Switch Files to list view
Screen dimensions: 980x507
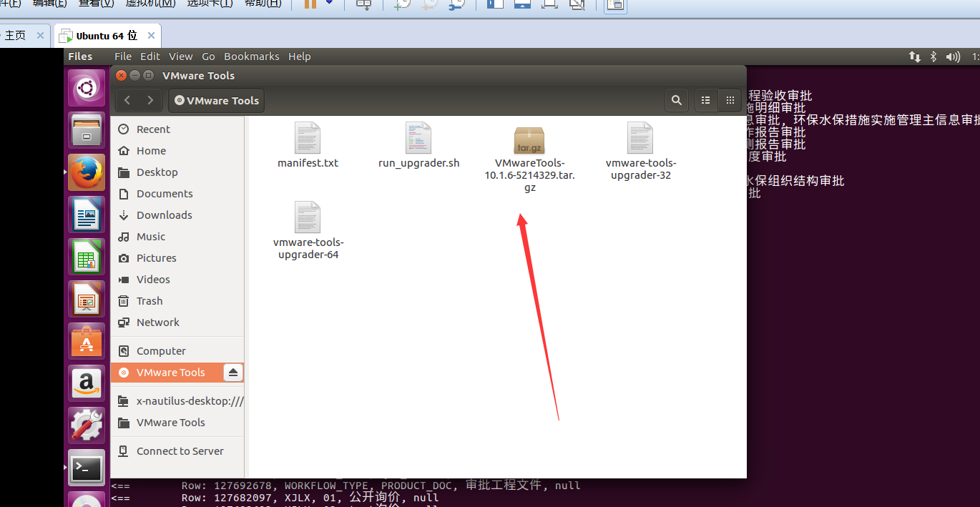pos(706,101)
